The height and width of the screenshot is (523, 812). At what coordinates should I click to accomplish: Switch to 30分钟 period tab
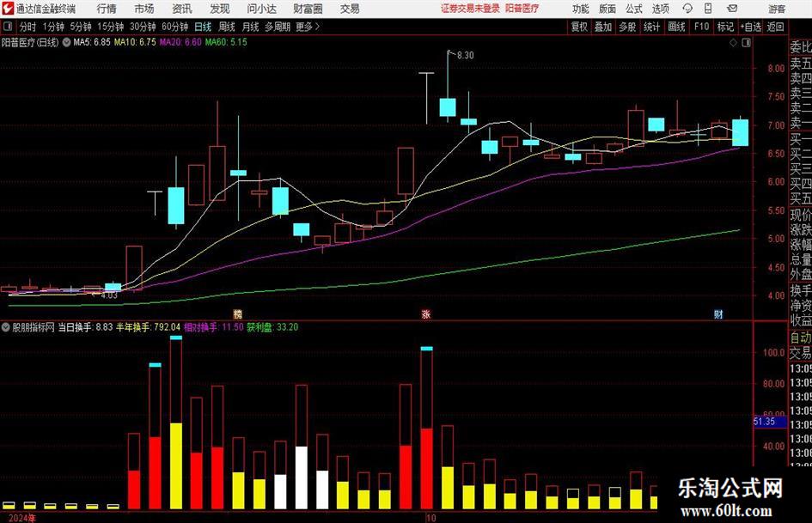[143, 27]
